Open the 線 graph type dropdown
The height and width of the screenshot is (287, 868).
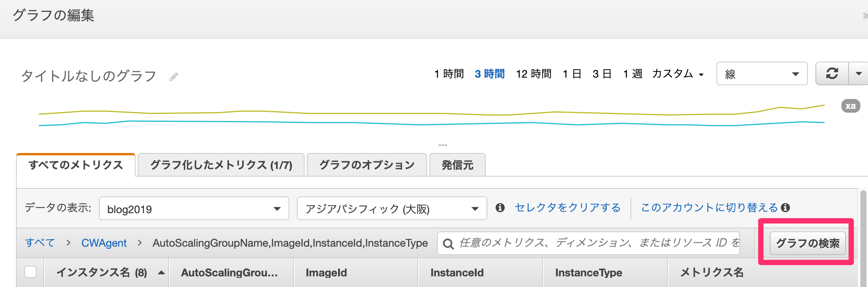tap(762, 73)
